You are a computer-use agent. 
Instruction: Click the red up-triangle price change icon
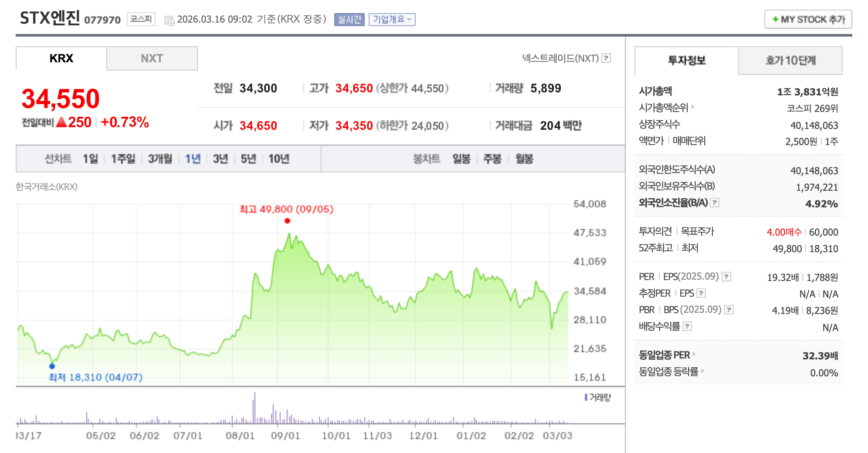(61, 122)
